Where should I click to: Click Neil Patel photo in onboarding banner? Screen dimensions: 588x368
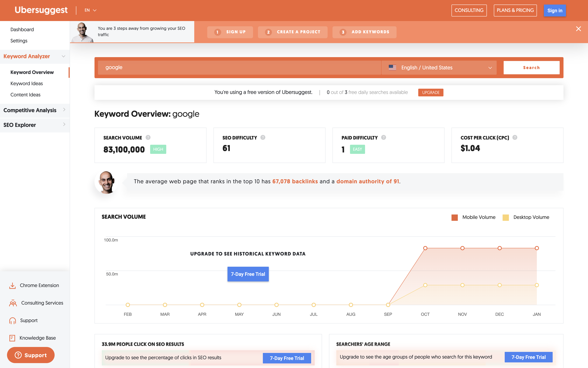pyautogui.click(x=83, y=32)
